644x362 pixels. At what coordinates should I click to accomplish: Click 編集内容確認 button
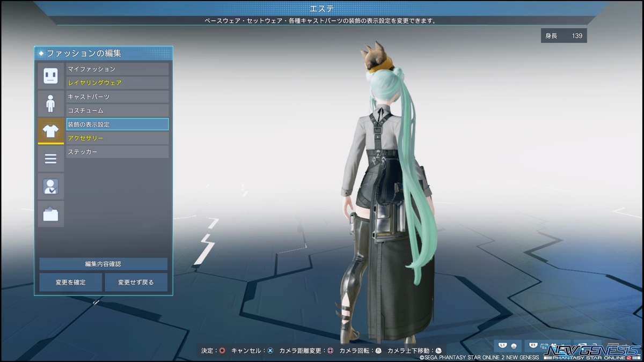click(x=104, y=264)
